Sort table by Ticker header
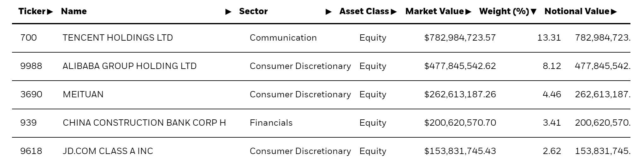Screen dimensions: 644x160 click(x=32, y=11)
